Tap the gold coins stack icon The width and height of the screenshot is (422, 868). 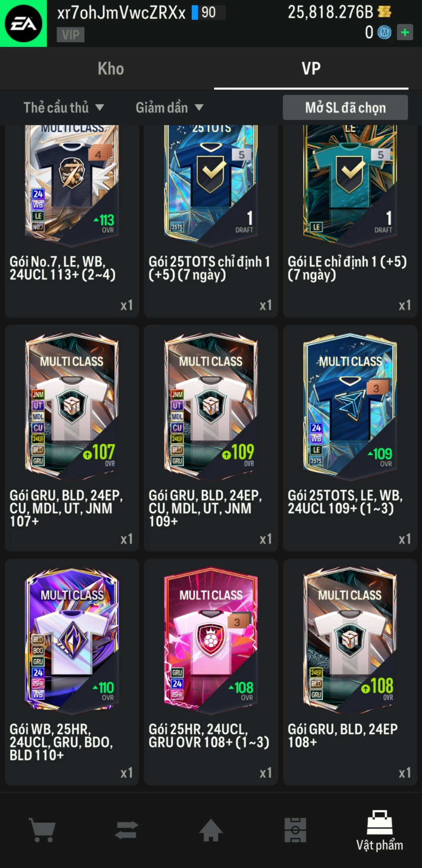coord(384,12)
